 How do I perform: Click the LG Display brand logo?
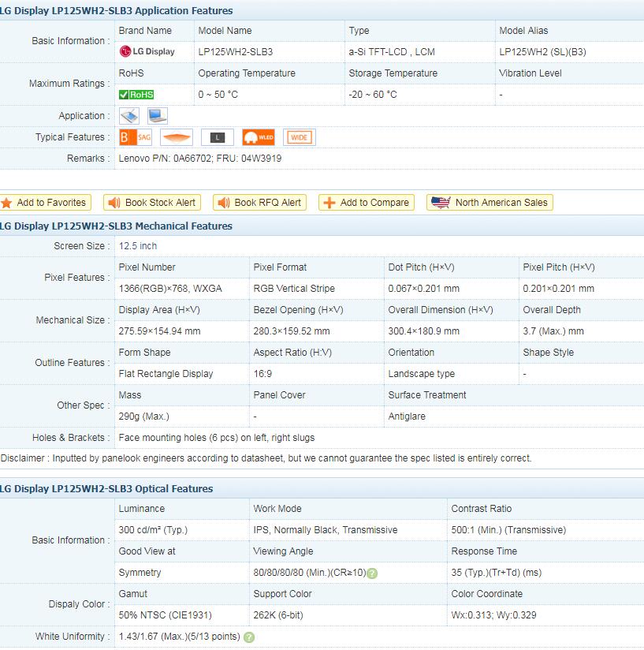(x=147, y=52)
